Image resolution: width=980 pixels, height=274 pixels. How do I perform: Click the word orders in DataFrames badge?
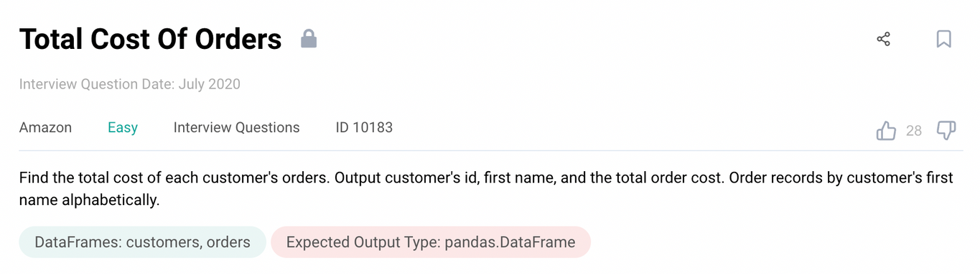coord(228,242)
